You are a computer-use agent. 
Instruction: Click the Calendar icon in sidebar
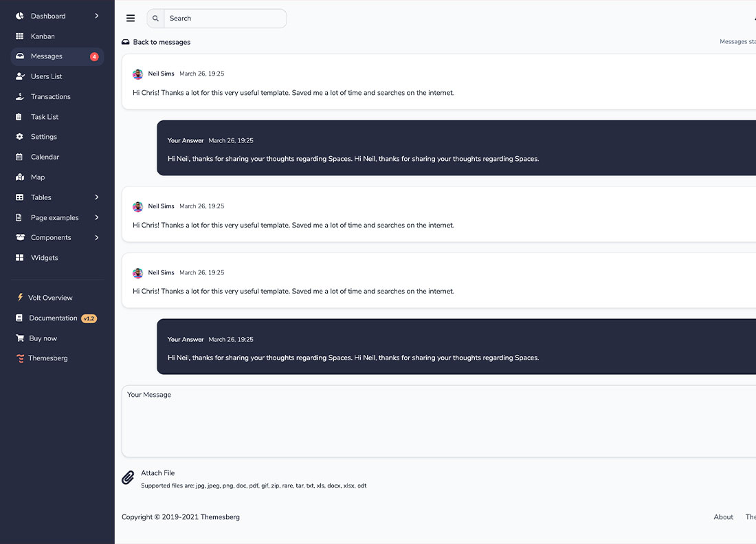tap(19, 157)
